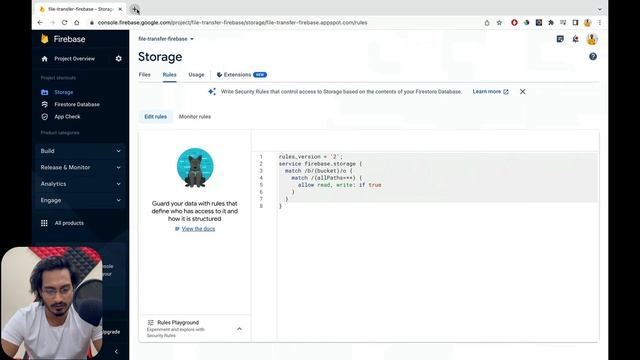Open notifications bell icon in Firebase header
Screen dimensions: 640x360
(576, 39)
